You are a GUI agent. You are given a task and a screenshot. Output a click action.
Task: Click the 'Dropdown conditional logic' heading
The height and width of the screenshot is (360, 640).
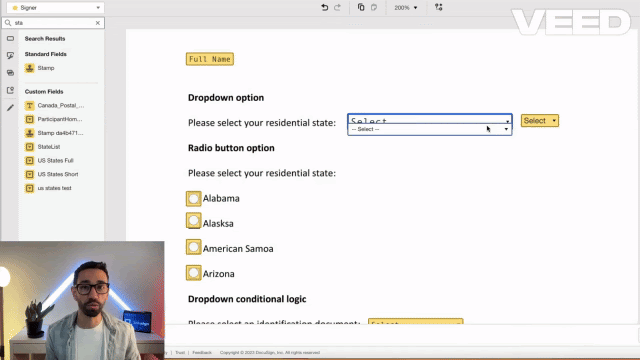(x=247, y=299)
